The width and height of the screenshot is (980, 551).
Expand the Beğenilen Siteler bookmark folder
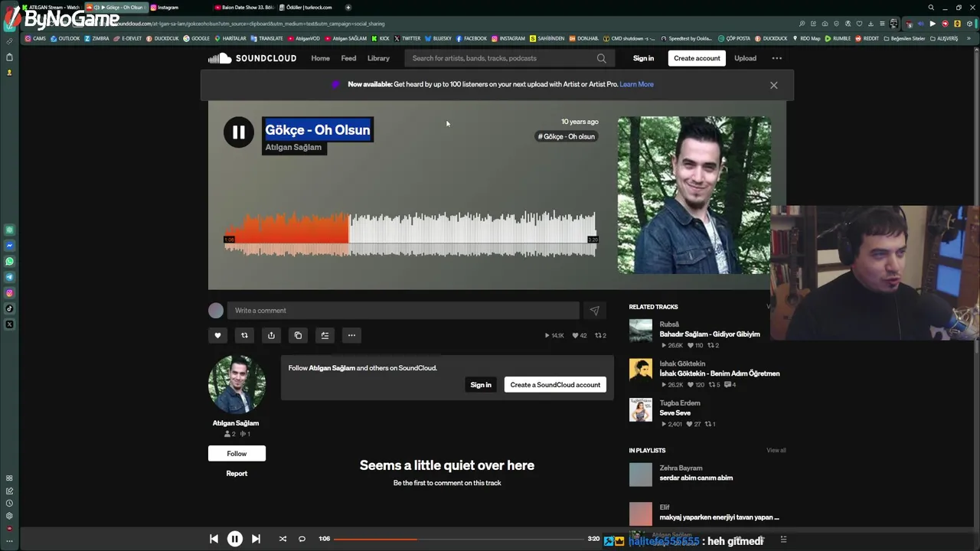905,38
